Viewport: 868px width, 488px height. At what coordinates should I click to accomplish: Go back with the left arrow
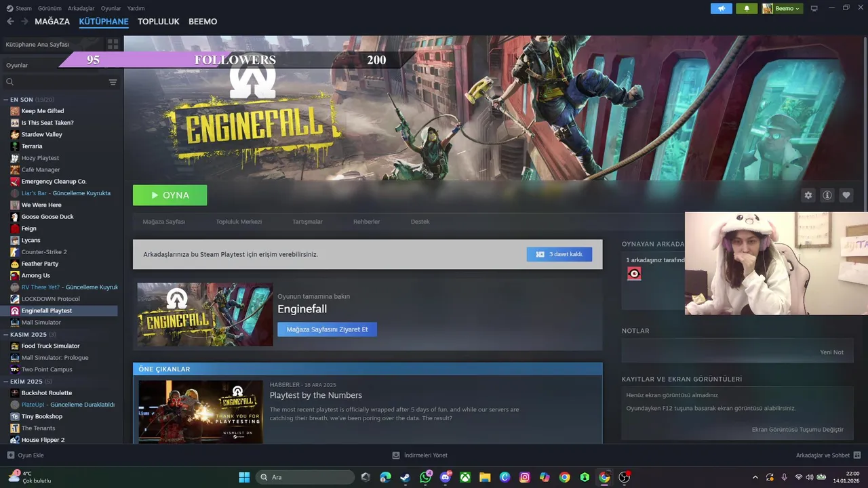(x=10, y=22)
